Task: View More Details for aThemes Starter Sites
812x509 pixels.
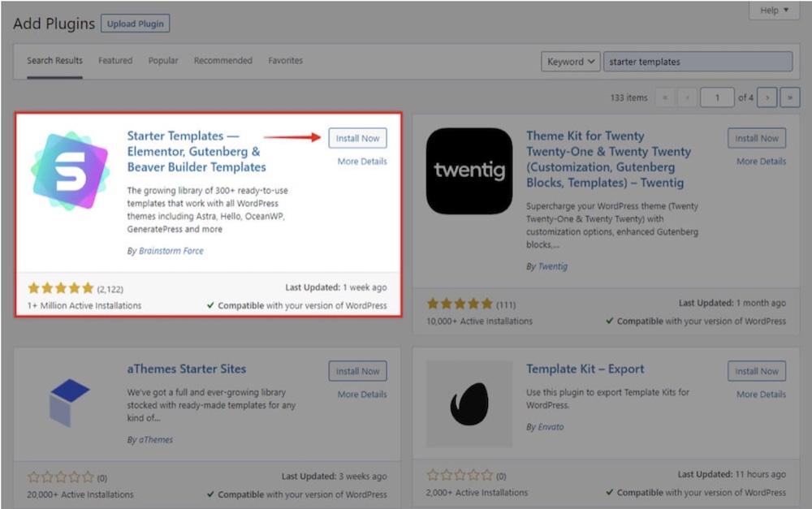Action: point(362,395)
